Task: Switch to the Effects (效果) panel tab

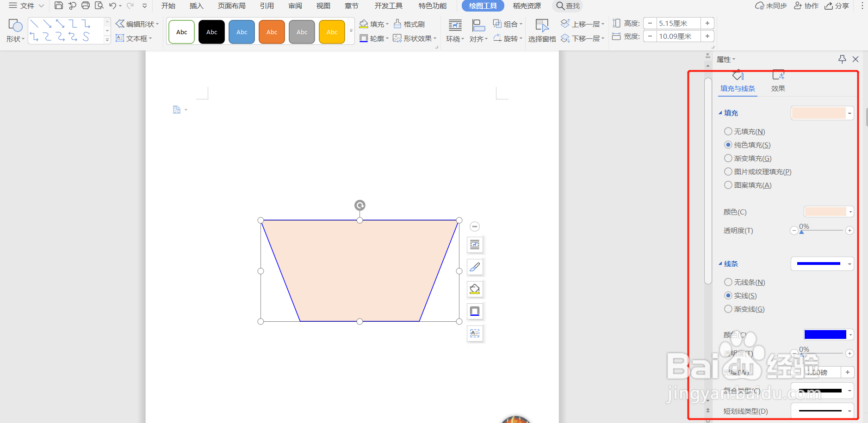Action: pyautogui.click(x=778, y=82)
